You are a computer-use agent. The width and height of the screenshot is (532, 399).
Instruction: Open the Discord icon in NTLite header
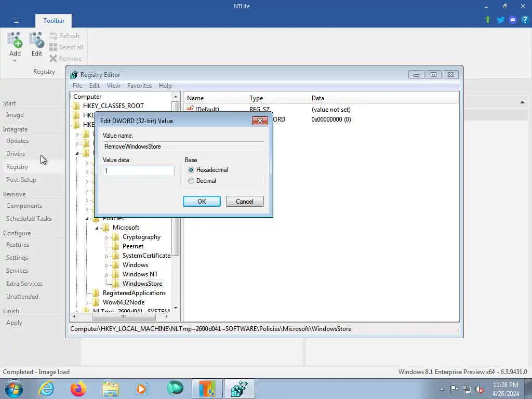point(513,20)
